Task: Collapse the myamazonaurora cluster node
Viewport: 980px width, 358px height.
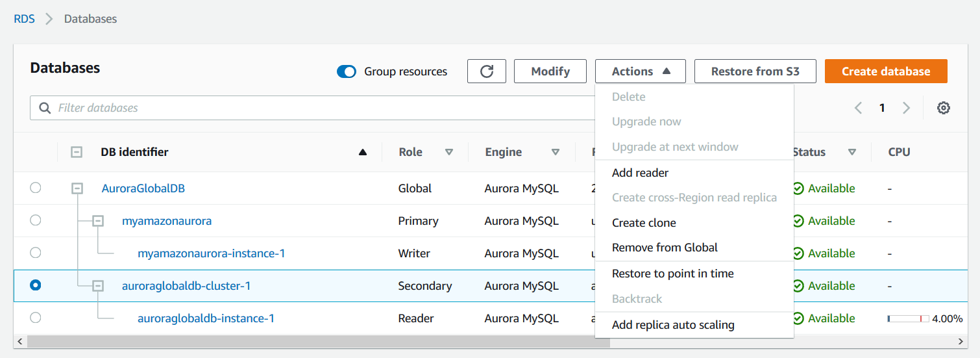Action: pyautogui.click(x=98, y=221)
